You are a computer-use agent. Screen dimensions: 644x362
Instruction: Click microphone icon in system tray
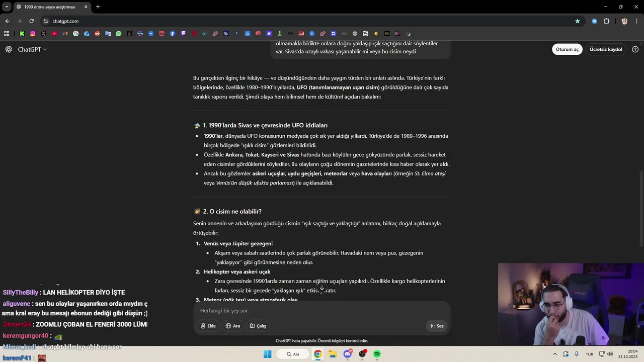pos(577,354)
